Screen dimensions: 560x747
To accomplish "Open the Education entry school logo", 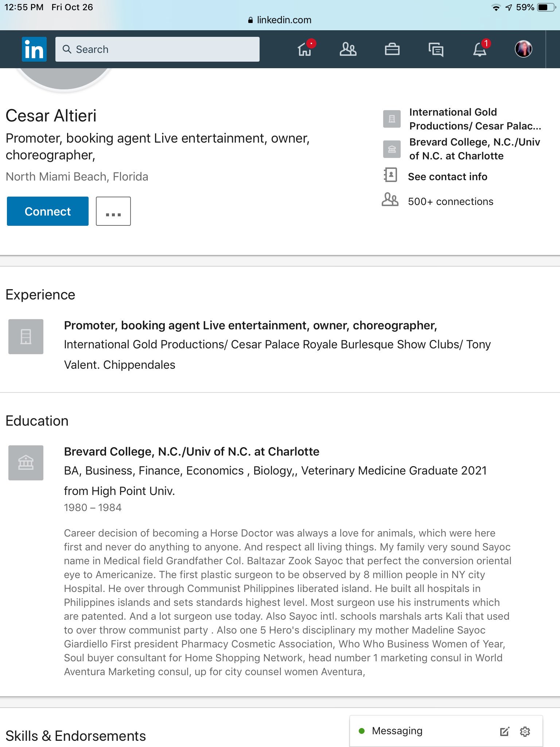I will pyautogui.click(x=26, y=463).
